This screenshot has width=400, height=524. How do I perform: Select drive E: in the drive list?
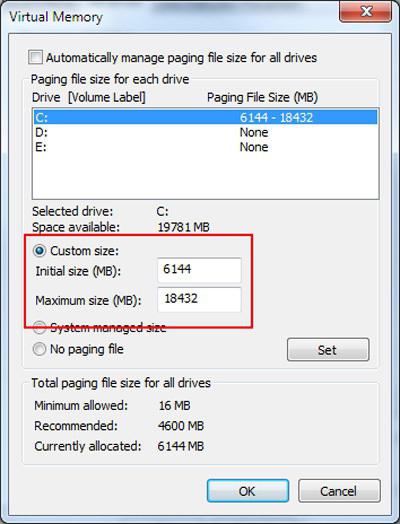(x=206, y=147)
